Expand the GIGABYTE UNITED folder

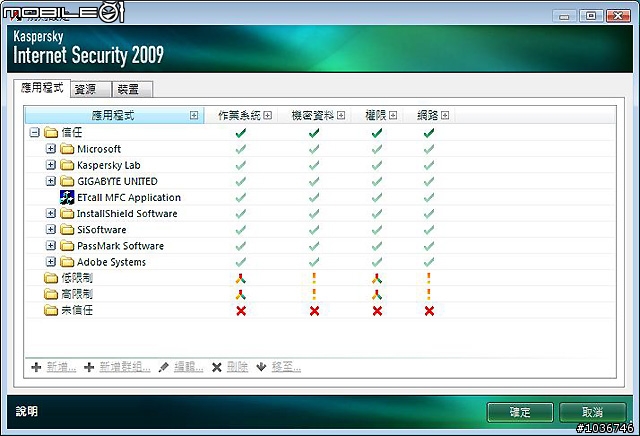[51, 181]
